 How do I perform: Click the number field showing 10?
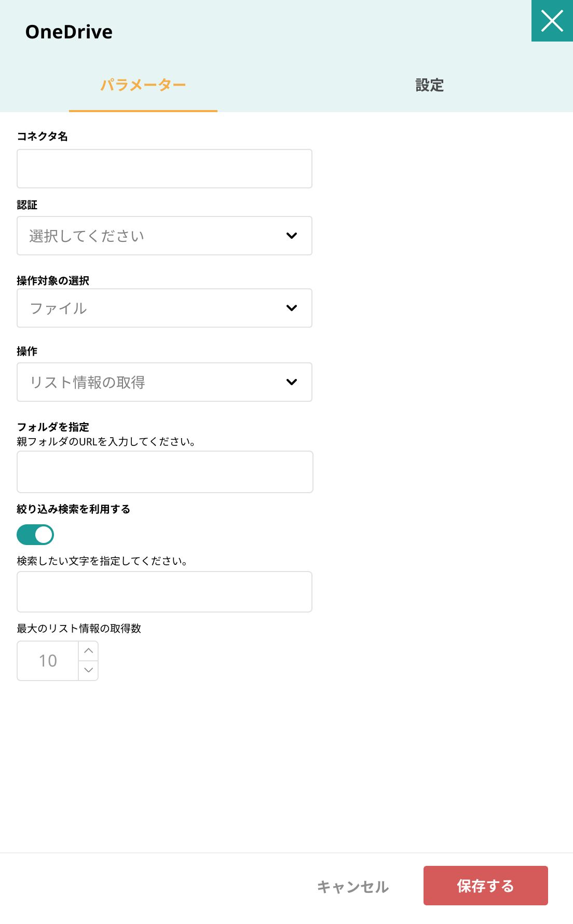[x=48, y=661]
